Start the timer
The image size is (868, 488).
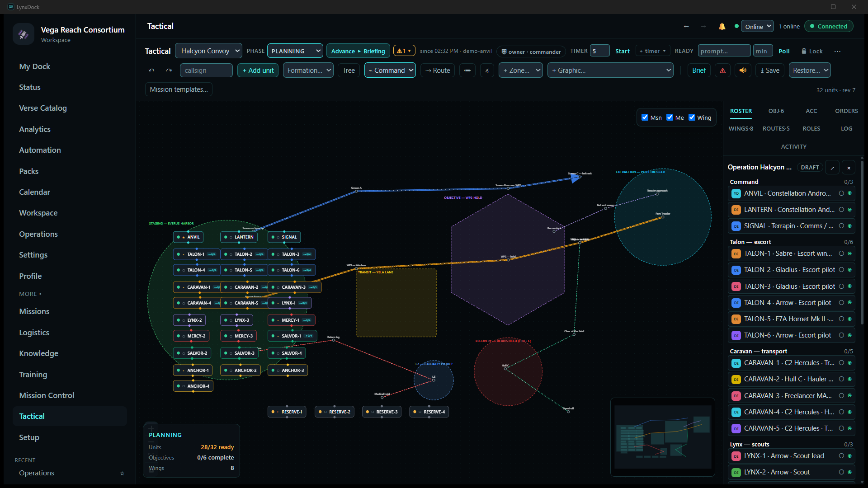click(x=623, y=52)
